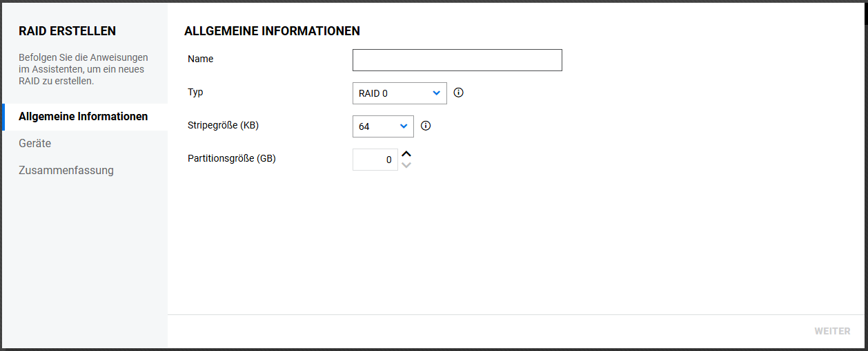Click the wizard instructions text
This screenshot has width=868, height=351.
[x=83, y=69]
